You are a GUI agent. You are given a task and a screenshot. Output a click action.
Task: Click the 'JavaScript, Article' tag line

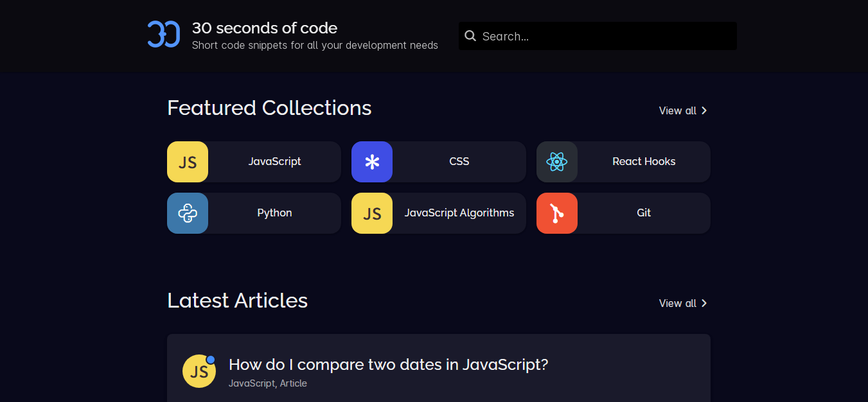268,383
